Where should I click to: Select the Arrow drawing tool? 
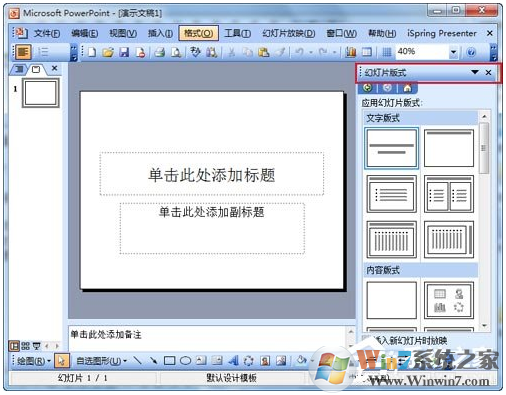153,361
